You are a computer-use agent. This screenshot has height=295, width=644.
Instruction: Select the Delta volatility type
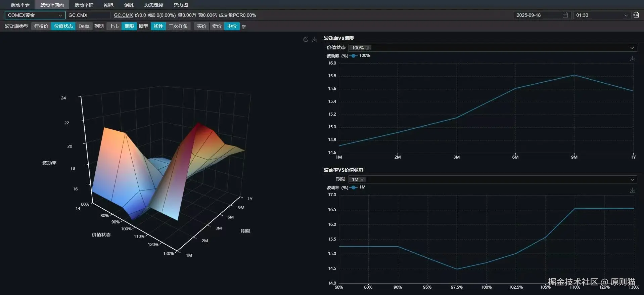pos(84,26)
